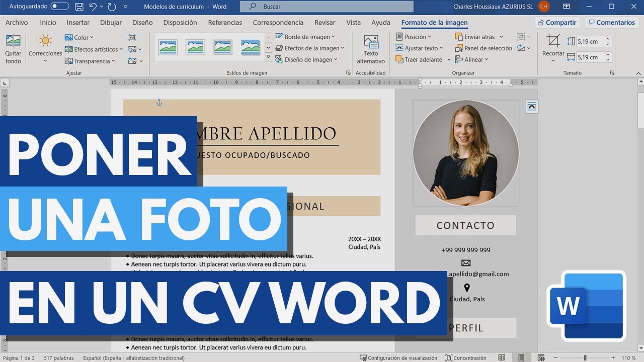Open the Referencias tab

point(225,23)
